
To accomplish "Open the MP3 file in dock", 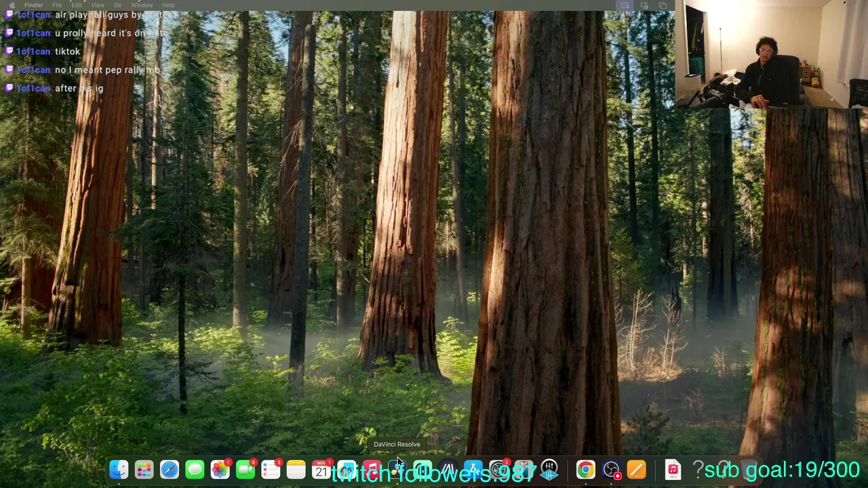I will [673, 470].
